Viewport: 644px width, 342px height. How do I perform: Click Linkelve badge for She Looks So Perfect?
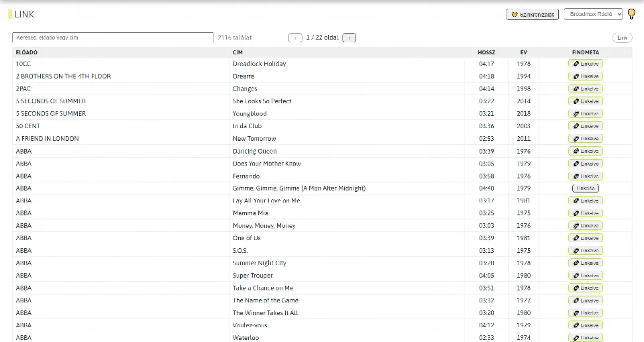tap(586, 101)
